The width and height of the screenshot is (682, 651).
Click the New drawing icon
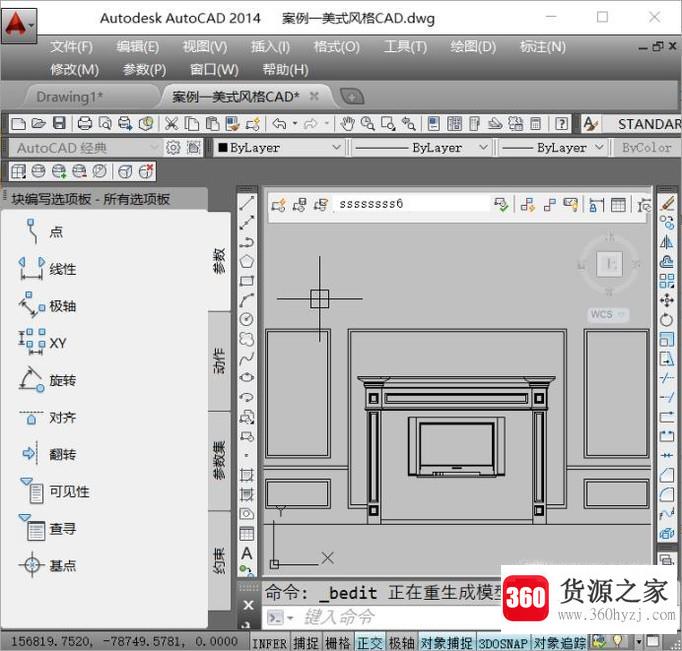18,124
